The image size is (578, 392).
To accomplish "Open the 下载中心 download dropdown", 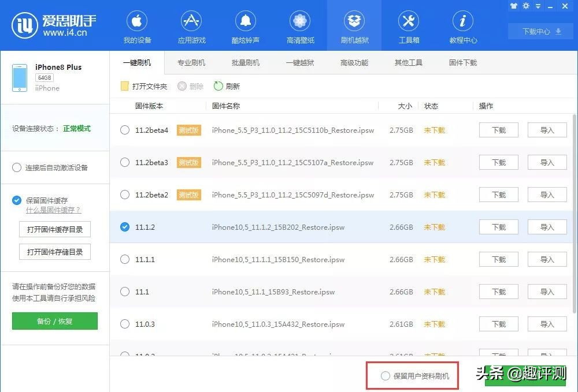I will click(x=539, y=32).
